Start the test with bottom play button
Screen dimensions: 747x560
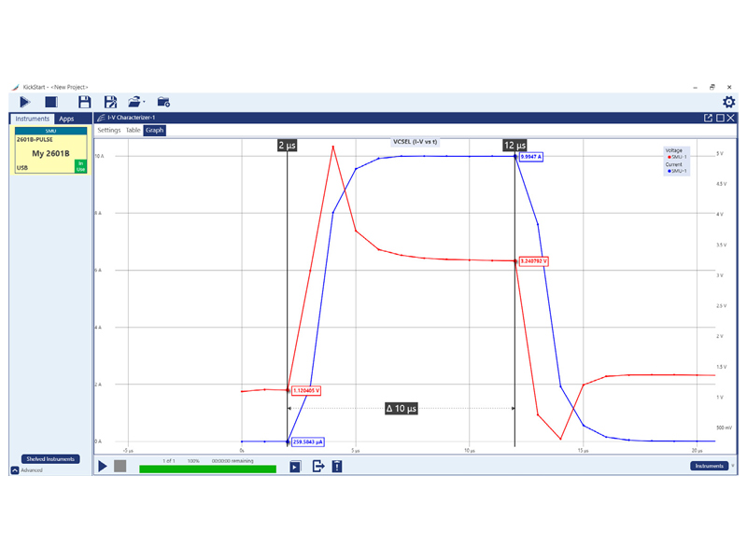104,466
